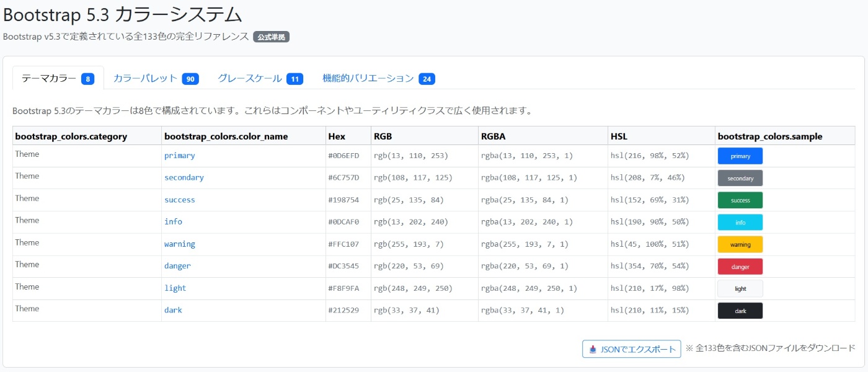Click the hex value #198754
The height and width of the screenshot is (372, 868).
(x=343, y=200)
